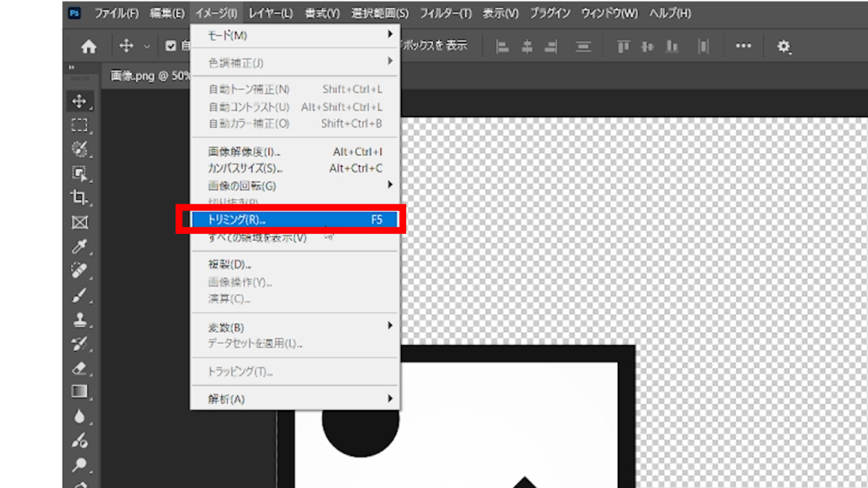
Task: Open the gear settings in options bar
Action: tap(783, 47)
